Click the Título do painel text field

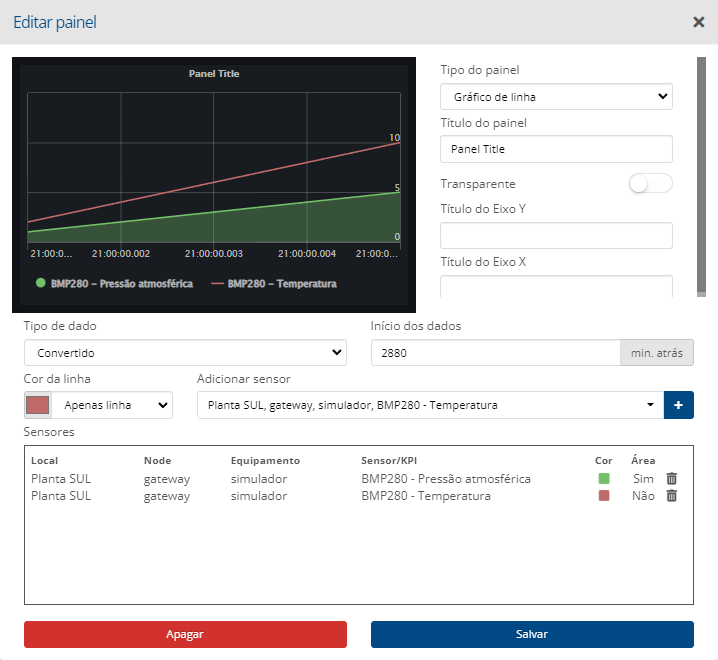[556, 149]
